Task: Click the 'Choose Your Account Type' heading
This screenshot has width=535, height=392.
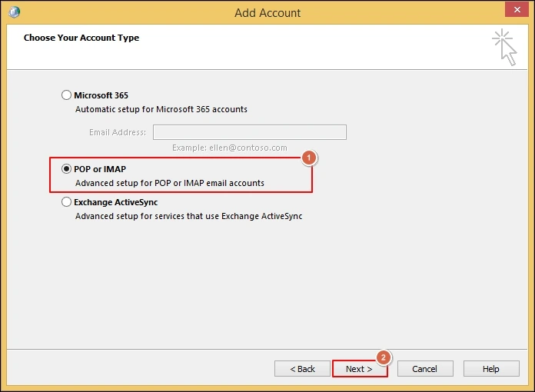Action: (81, 38)
